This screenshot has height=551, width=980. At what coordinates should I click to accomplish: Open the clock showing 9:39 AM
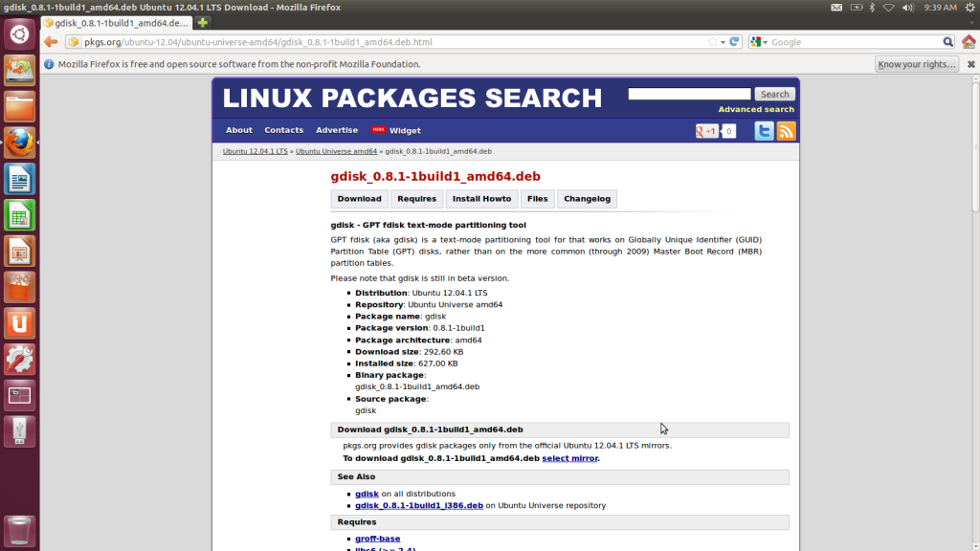940,8
